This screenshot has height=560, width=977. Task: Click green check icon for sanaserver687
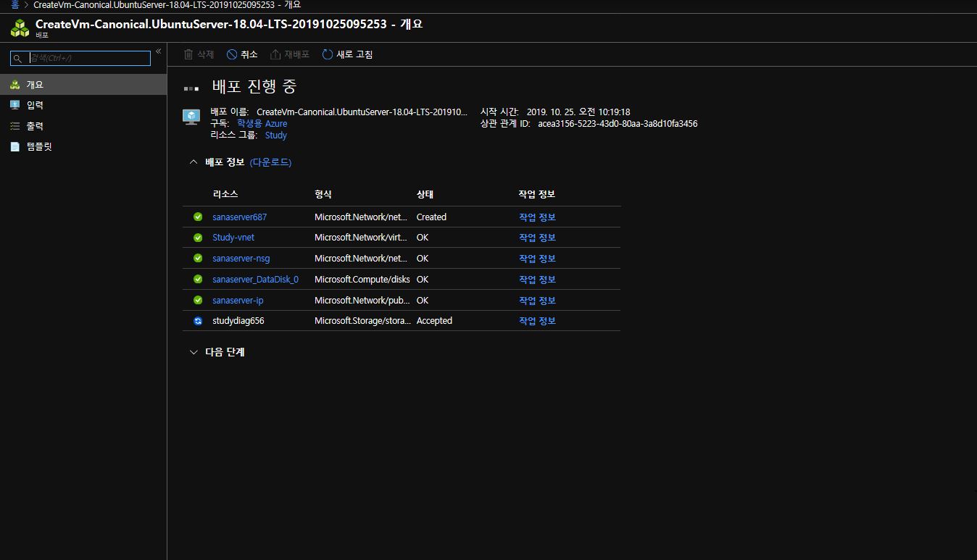click(x=198, y=217)
